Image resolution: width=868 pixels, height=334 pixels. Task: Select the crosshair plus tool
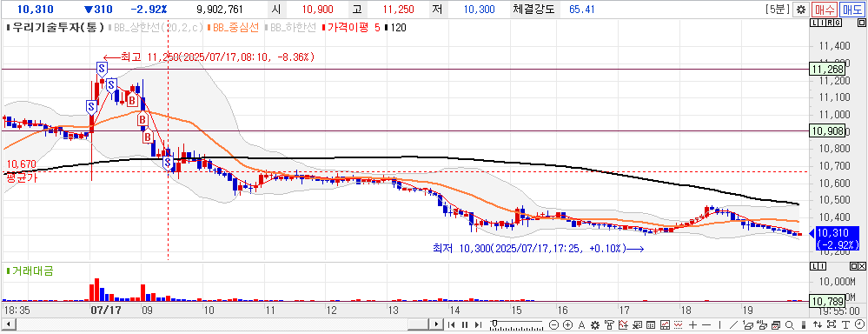click(692, 324)
